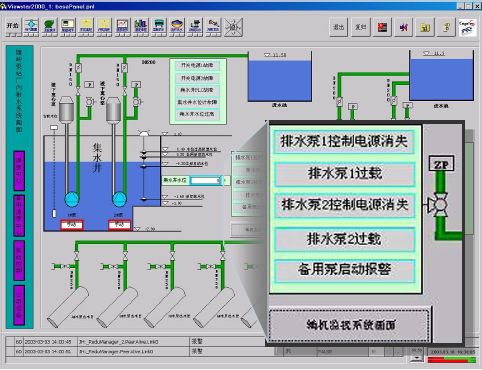Open the green turbine toolbar icon
The height and width of the screenshot is (370, 482).
49,26
